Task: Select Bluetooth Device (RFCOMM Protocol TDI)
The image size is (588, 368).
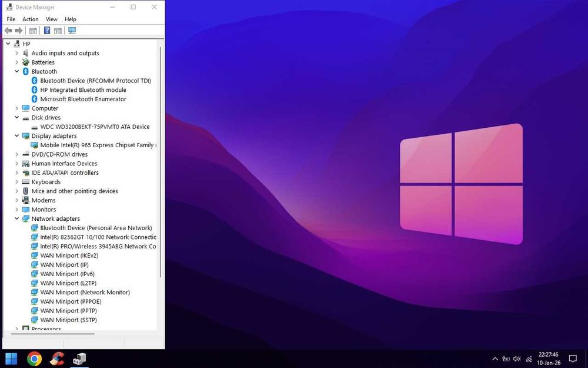Action: [96, 81]
